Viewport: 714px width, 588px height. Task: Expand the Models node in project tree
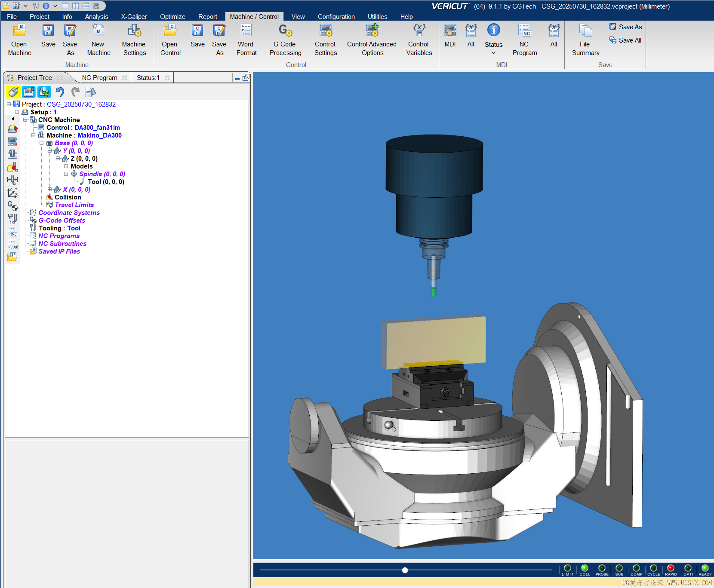67,166
